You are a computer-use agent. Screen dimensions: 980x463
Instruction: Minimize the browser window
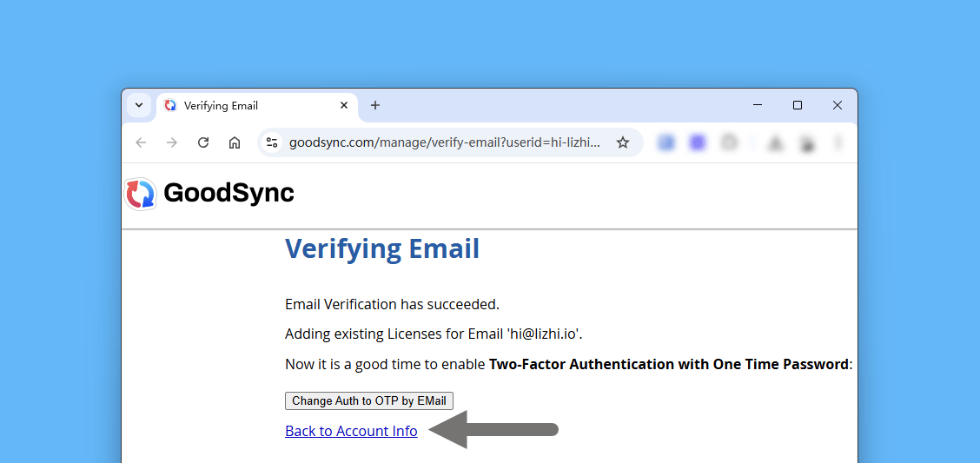pos(758,105)
